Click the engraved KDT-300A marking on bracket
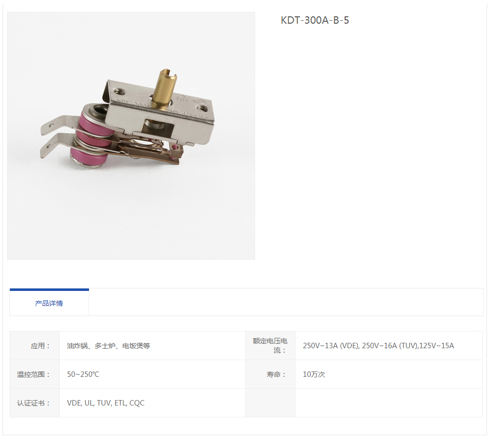This screenshot has height=448, width=488. [x=133, y=104]
